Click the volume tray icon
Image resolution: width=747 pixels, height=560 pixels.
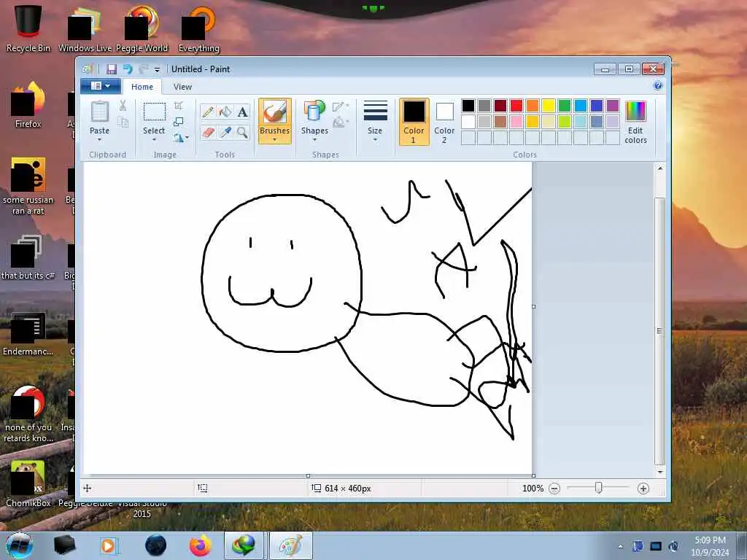click(x=673, y=547)
